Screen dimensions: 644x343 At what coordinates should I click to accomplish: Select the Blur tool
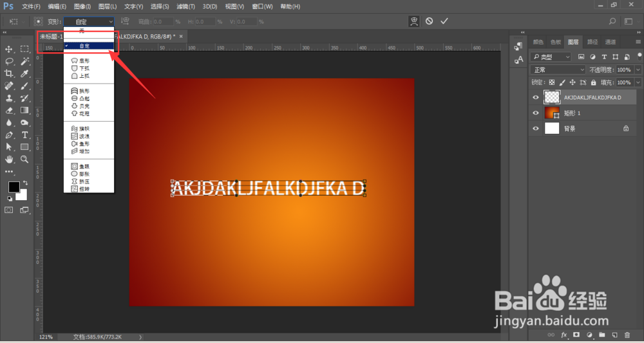click(x=8, y=123)
